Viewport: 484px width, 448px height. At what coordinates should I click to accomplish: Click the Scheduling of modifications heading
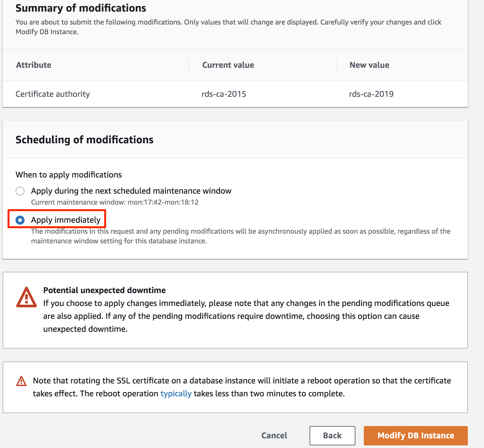point(84,140)
